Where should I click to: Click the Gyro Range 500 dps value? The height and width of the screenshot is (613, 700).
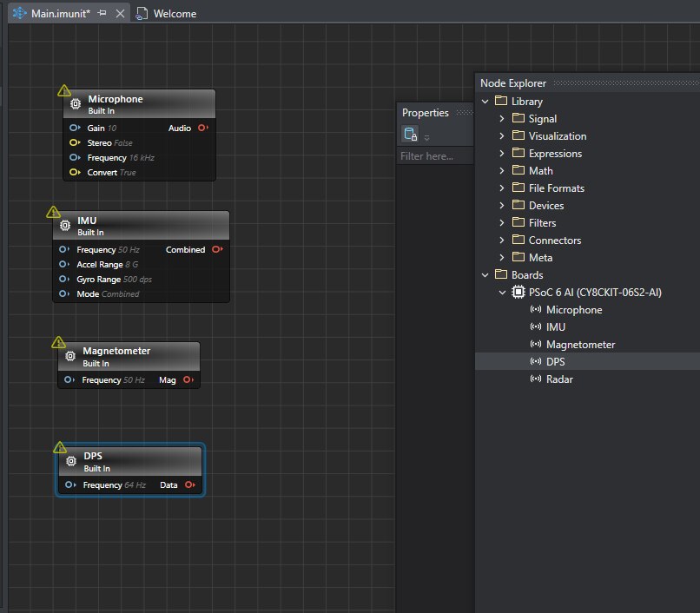pos(137,279)
